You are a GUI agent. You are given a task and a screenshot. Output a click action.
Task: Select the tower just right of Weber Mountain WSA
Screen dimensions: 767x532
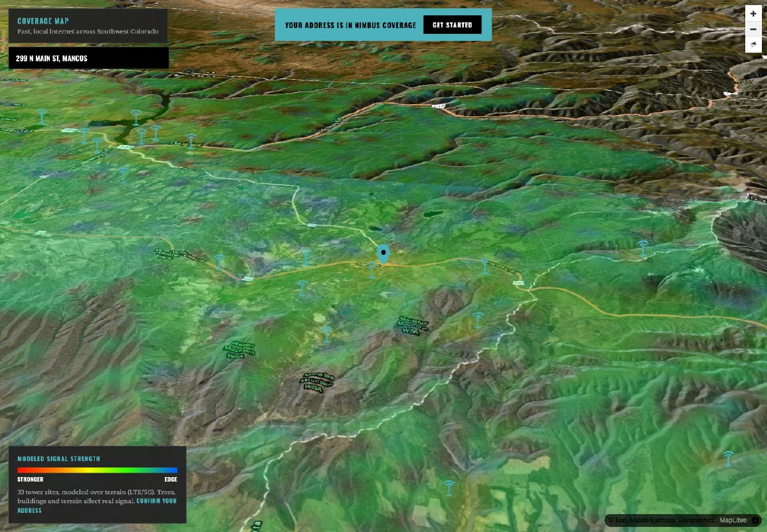(x=327, y=334)
